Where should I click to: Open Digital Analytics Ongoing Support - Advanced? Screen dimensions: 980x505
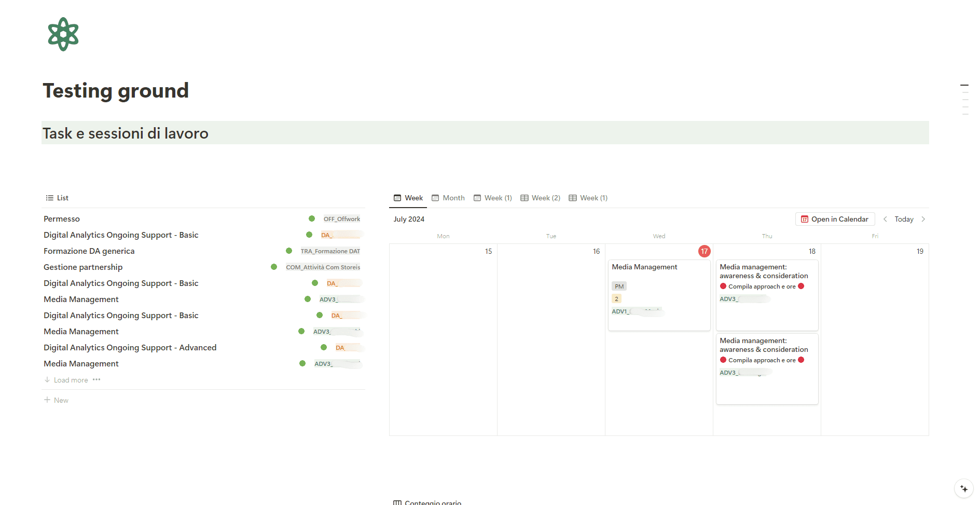click(x=203, y=347)
